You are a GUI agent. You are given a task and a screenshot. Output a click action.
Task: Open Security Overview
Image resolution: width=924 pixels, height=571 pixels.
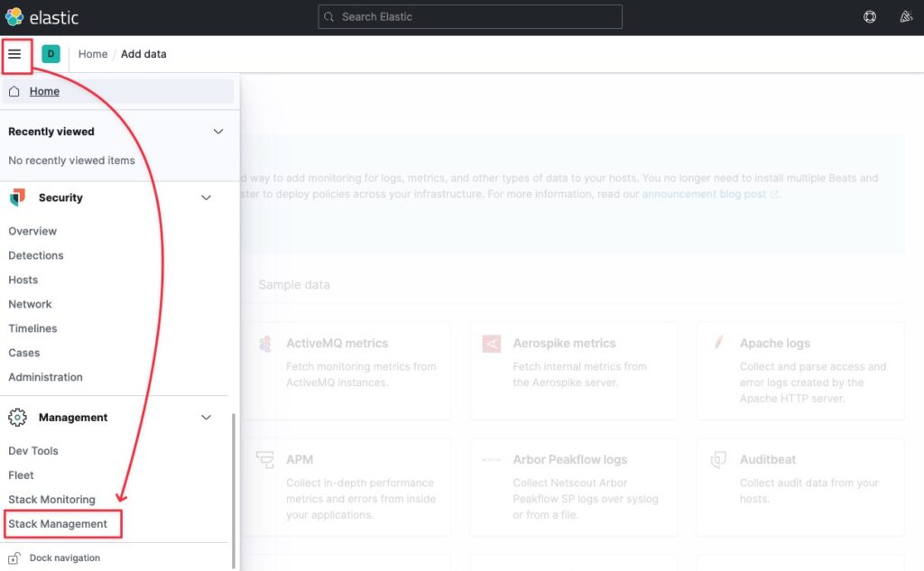pos(32,231)
